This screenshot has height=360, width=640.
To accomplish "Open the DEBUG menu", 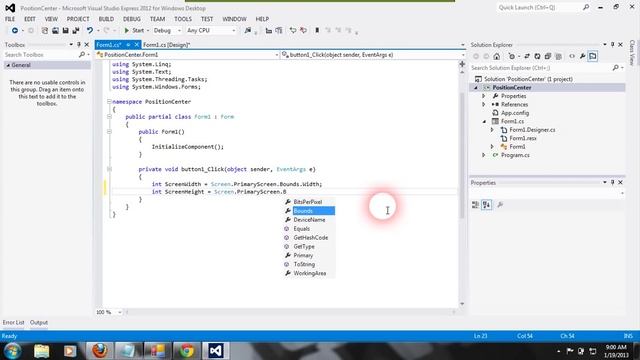I will 132,19.
